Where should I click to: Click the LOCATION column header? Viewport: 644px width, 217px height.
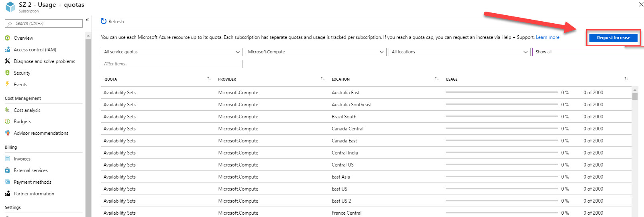(x=340, y=79)
